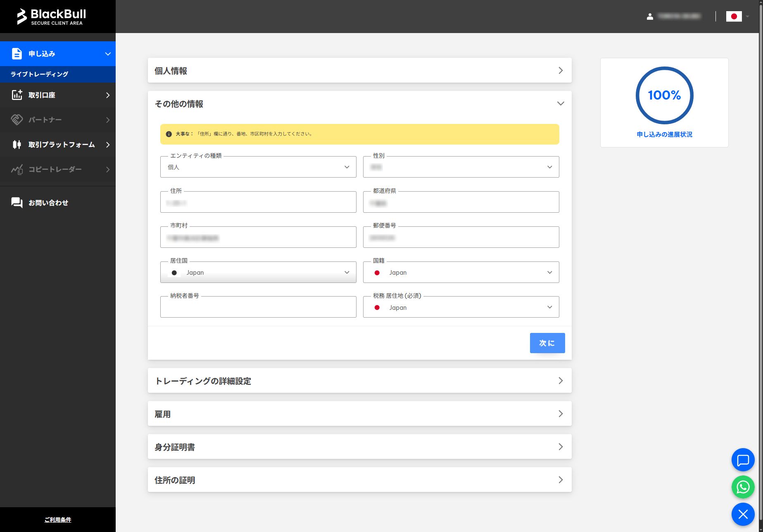Select ライブトレーディング menu item

click(40, 74)
